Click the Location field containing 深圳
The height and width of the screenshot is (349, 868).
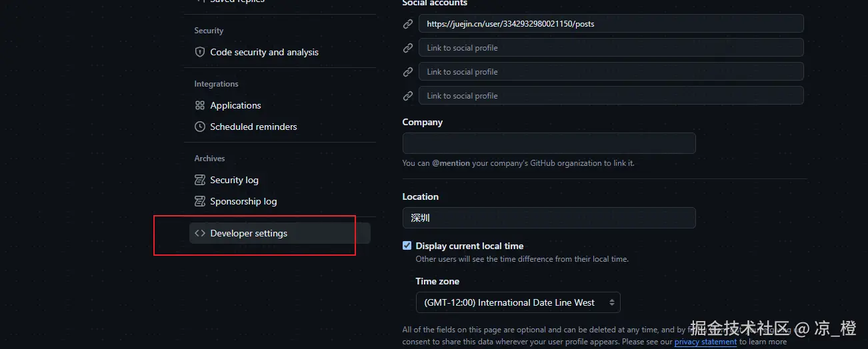point(549,218)
